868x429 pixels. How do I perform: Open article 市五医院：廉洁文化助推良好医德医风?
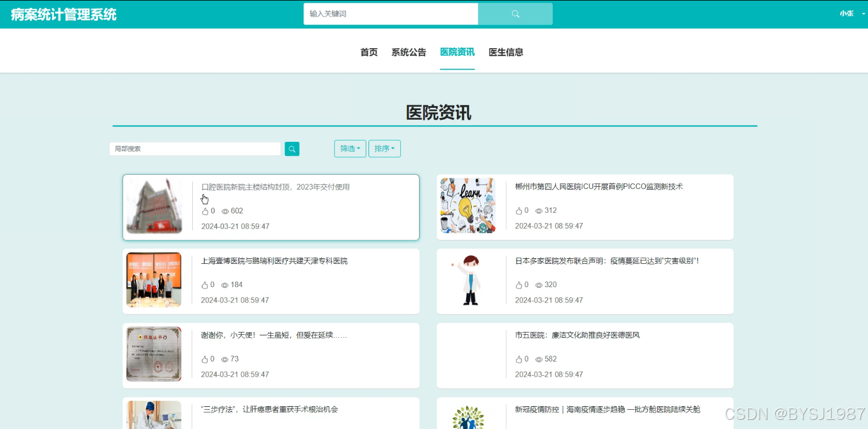[x=577, y=335]
